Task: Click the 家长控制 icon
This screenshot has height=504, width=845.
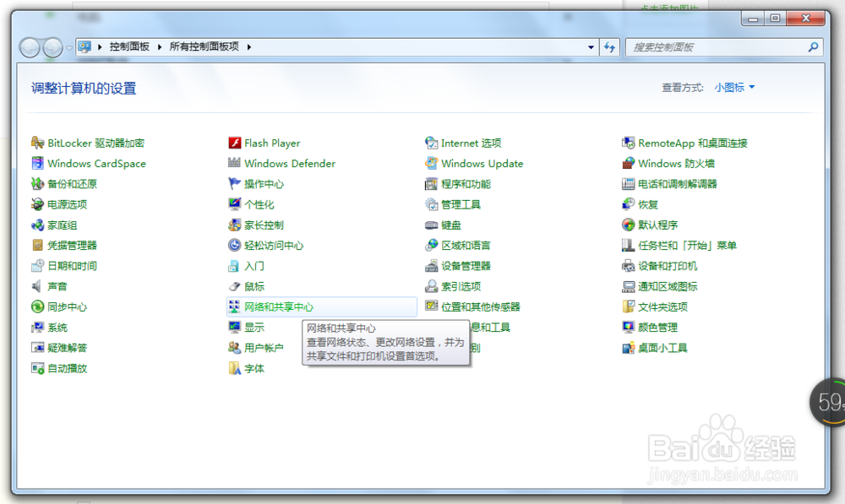Action: [x=234, y=225]
